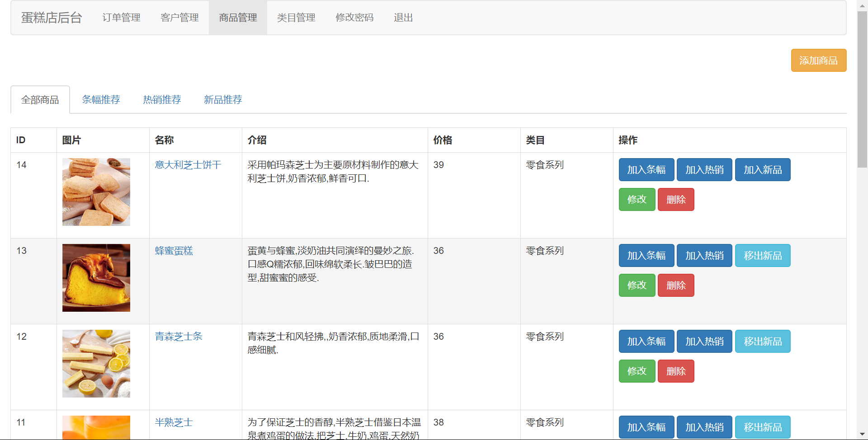The height and width of the screenshot is (440, 868).
Task: Open 客户管理 in the navbar
Action: [179, 18]
